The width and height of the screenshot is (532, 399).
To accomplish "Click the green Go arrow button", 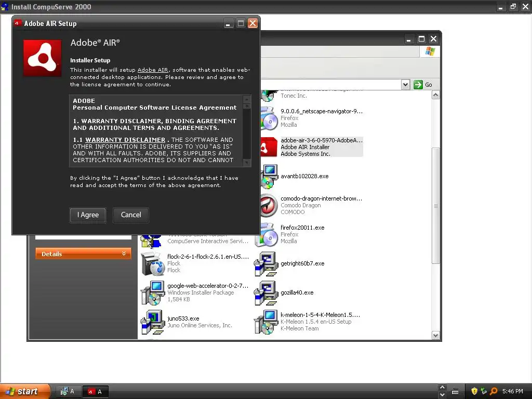I will point(418,85).
